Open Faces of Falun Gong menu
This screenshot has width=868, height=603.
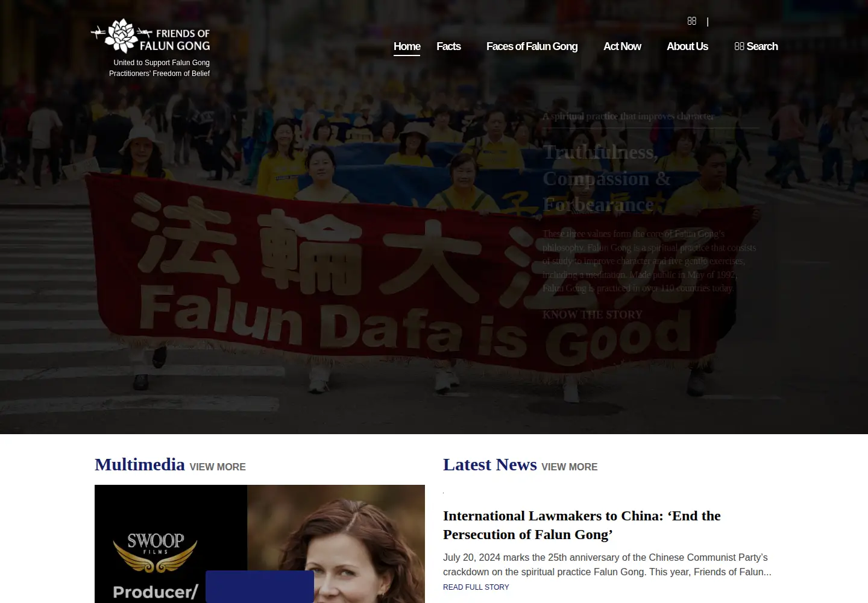[x=532, y=46]
